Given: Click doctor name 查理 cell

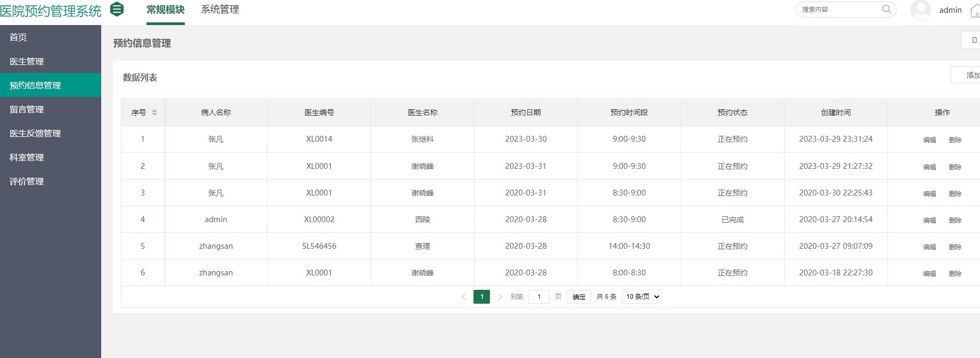Looking at the screenshot, I should tap(422, 246).
